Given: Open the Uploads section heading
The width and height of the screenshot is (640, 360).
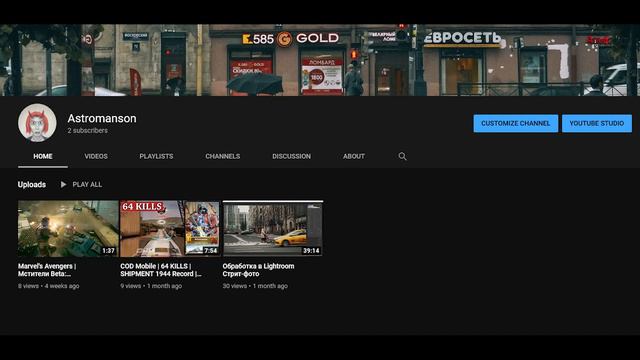Looking at the screenshot, I should tap(32, 184).
